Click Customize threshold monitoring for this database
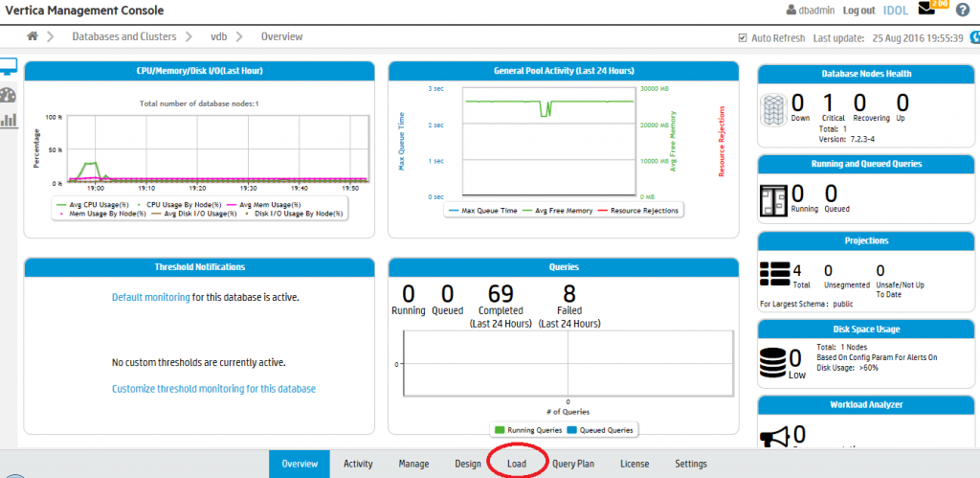Image resolution: width=980 pixels, height=478 pixels. [x=213, y=389]
